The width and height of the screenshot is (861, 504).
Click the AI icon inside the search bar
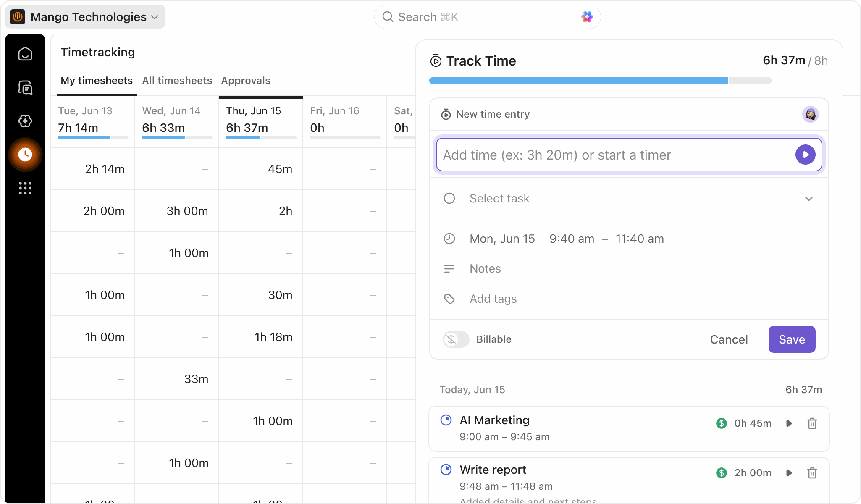(x=587, y=17)
